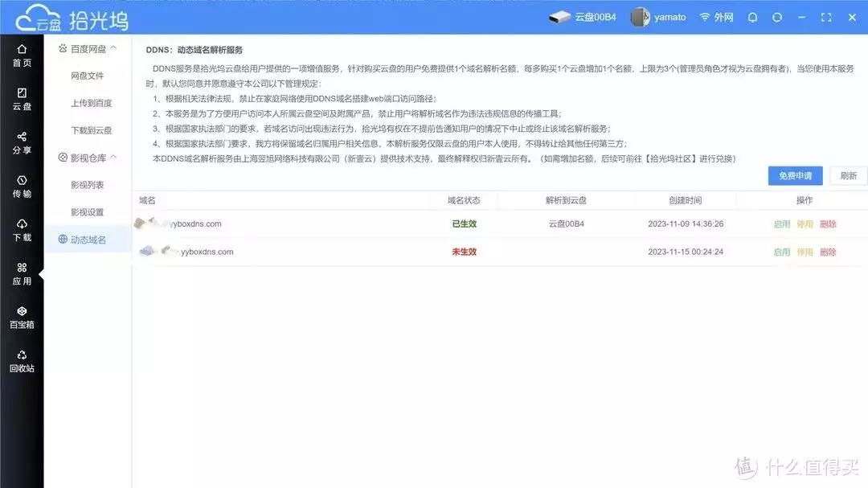This screenshot has width=868, height=488.
Task: Click the 2023-11-15 00:24:24 creation time
Action: point(686,252)
